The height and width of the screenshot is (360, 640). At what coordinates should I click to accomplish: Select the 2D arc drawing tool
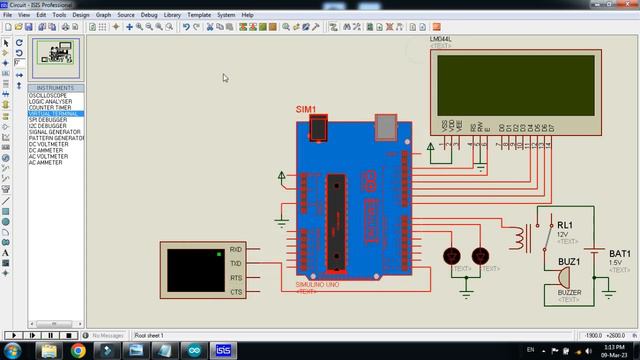(6, 232)
